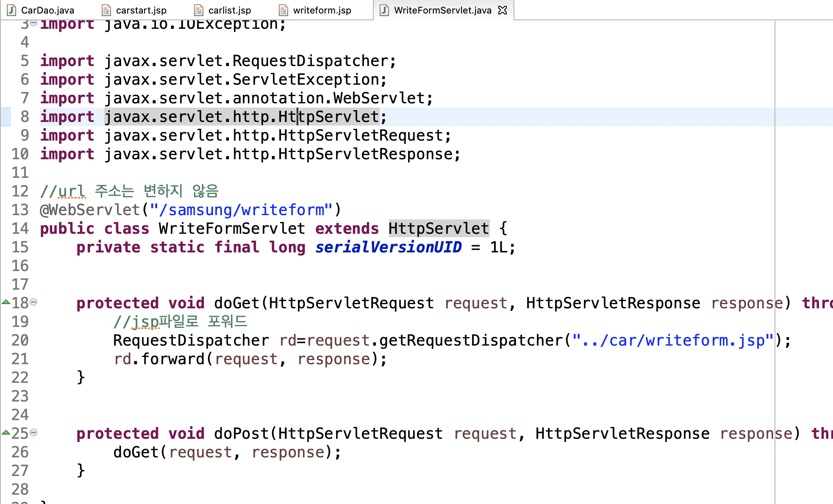Open the carlist.jsp tab

coord(229,10)
